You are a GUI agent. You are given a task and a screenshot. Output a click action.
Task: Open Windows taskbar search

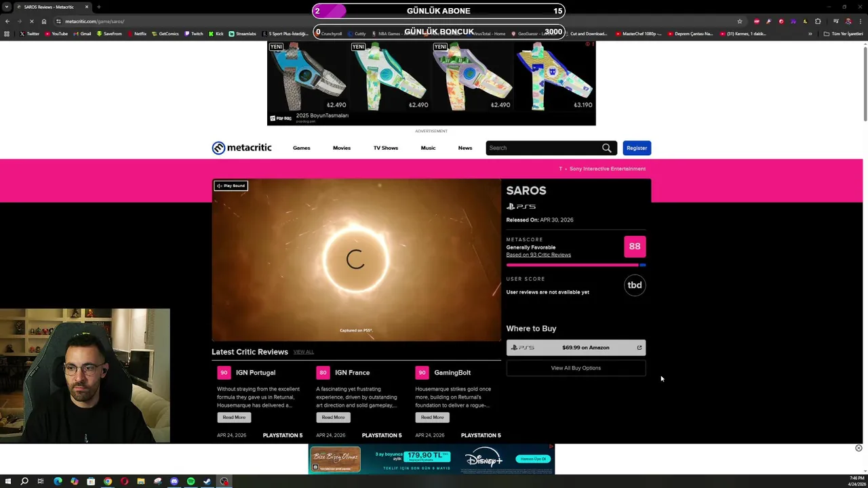24,481
